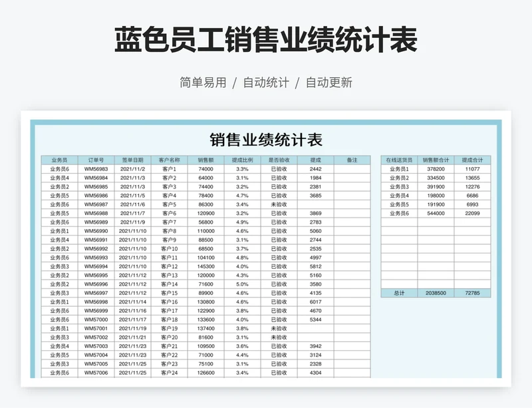The image size is (532, 408).
Task: Click the 销售额 column header
Action: (205, 160)
